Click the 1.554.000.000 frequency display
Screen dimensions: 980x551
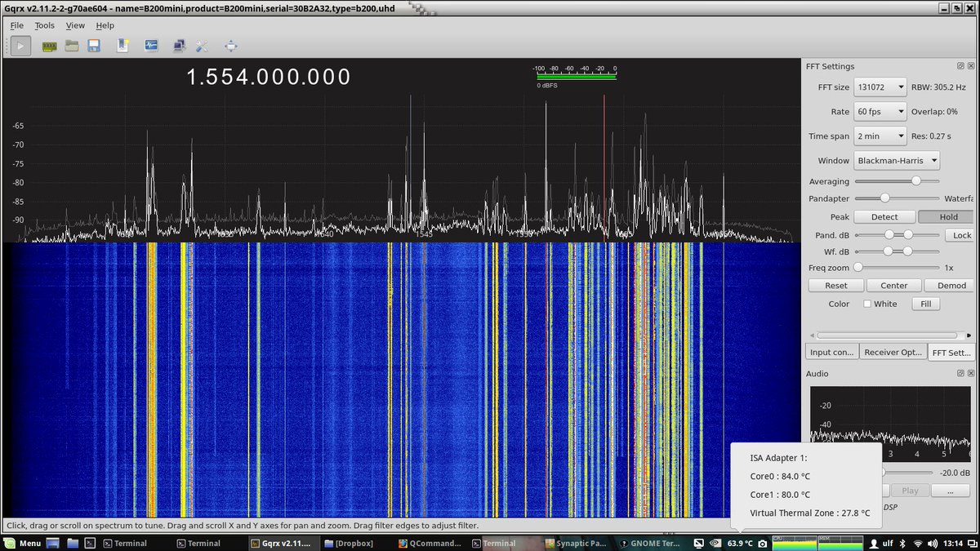[x=269, y=77]
